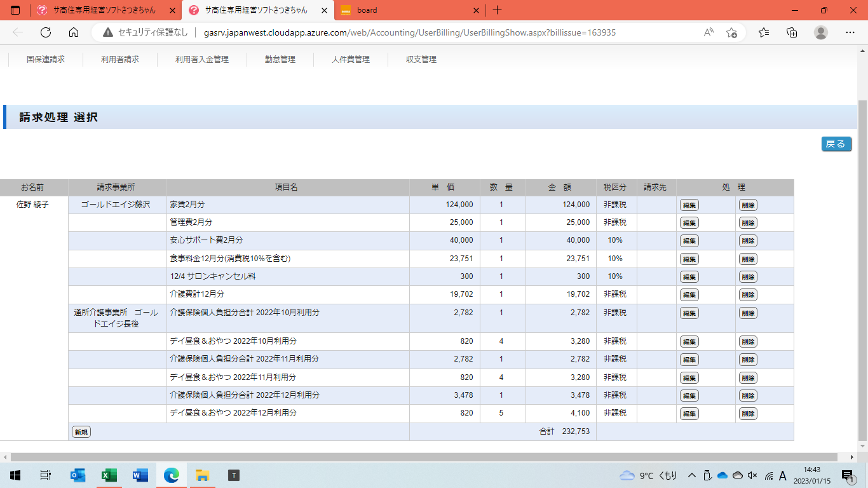Open File Explorer from taskbar

pos(202,475)
